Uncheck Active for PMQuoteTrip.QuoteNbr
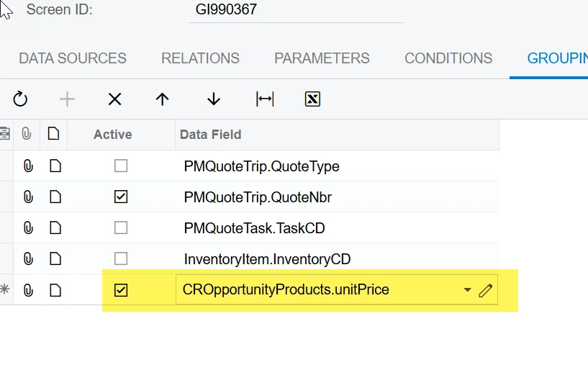 coord(121,197)
